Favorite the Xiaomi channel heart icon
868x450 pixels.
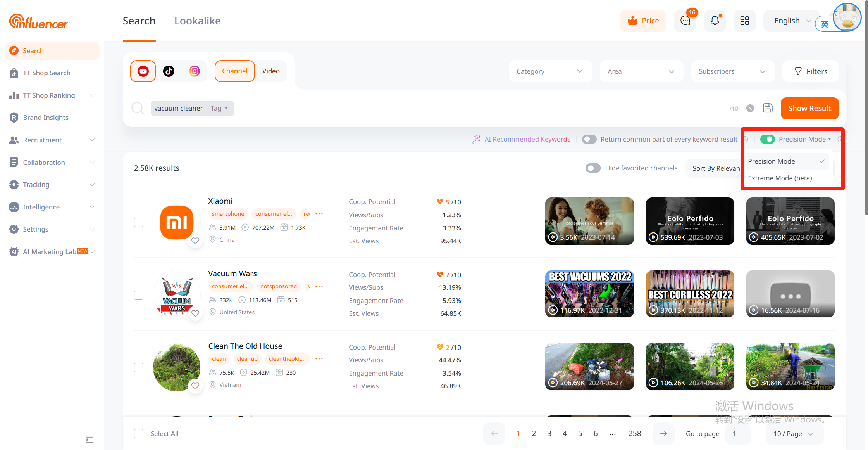195,241
